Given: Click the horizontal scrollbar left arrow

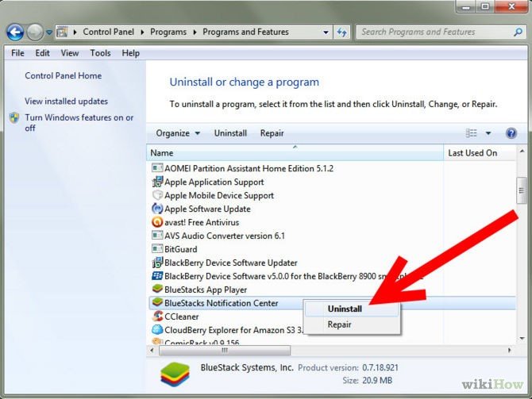Looking at the screenshot, I should [x=152, y=350].
